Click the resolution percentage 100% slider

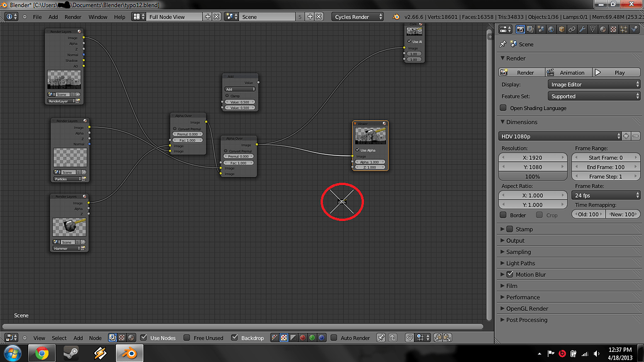[x=533, y=176]
